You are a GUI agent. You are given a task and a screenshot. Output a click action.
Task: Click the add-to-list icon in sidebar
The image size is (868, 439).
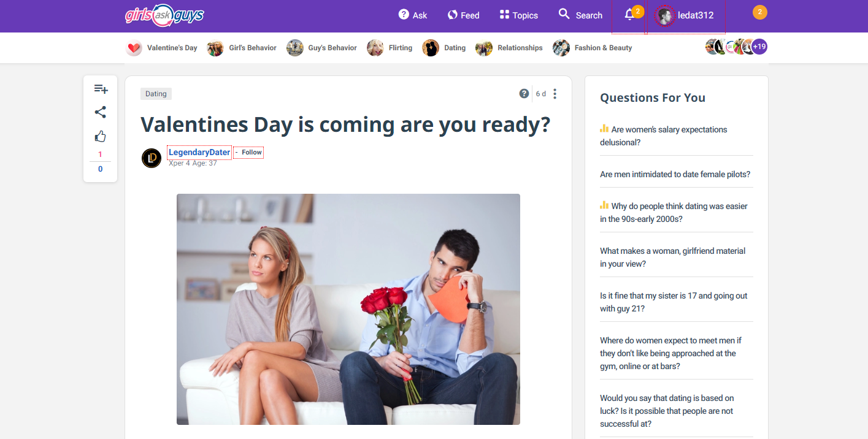click(x=101, y=89)
